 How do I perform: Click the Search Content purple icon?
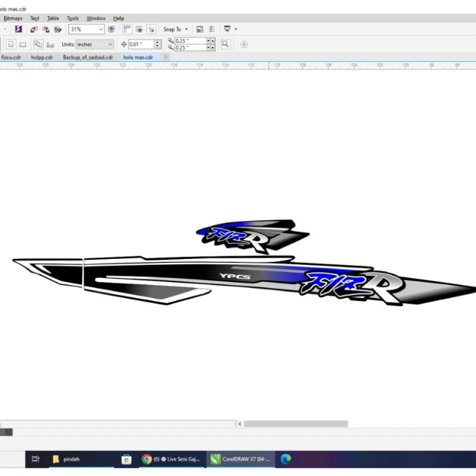18,29
